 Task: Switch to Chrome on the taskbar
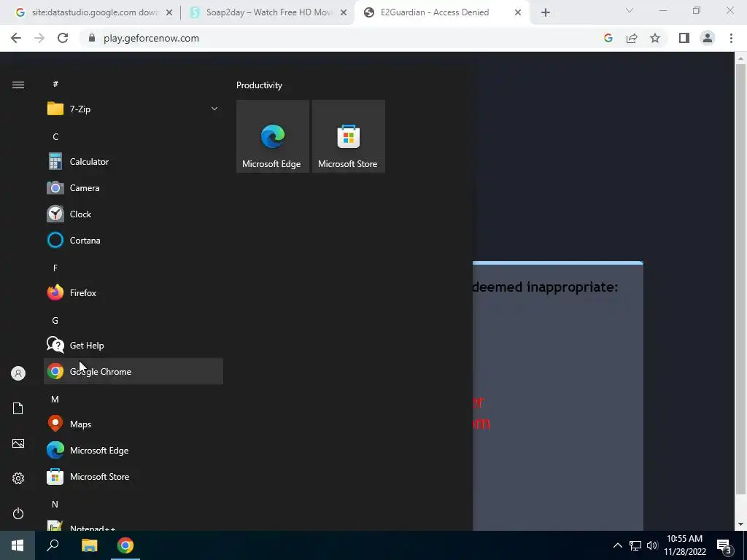[x=125, y=545]
